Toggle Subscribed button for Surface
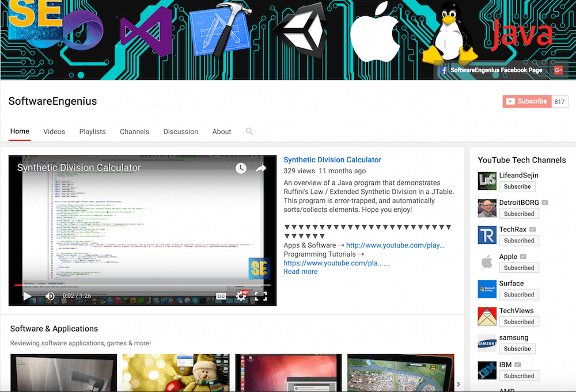576x392 pixels. coord(519,294)
